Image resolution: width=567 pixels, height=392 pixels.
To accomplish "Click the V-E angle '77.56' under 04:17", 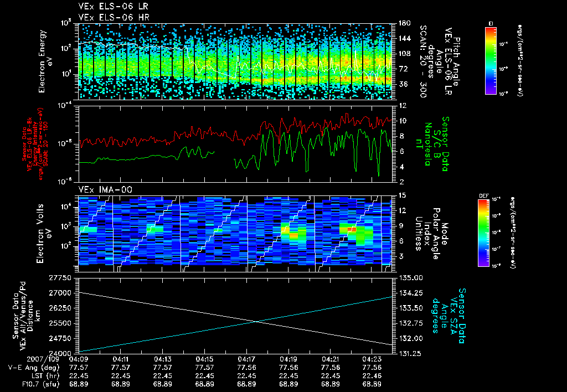I will [246, 368].
